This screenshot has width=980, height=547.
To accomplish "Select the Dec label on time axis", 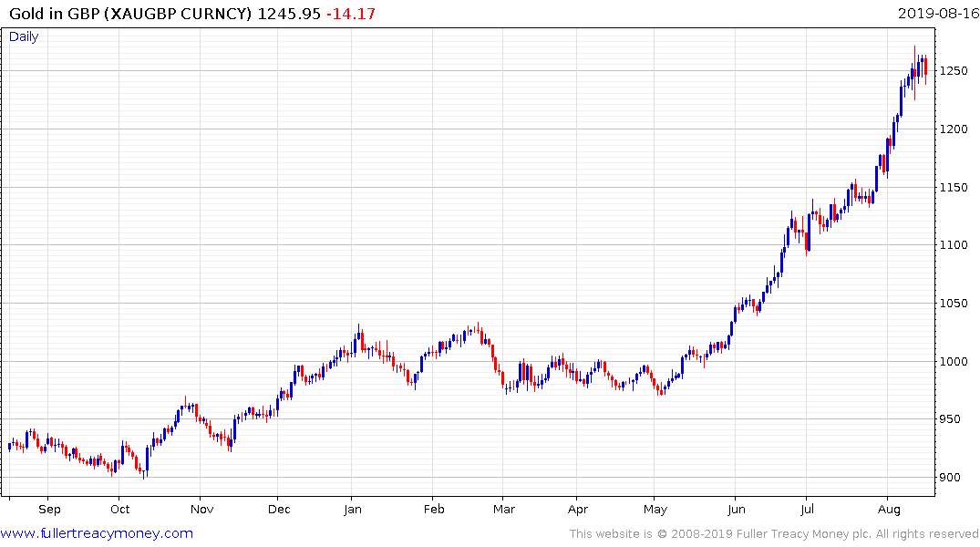I will (279, 509).
